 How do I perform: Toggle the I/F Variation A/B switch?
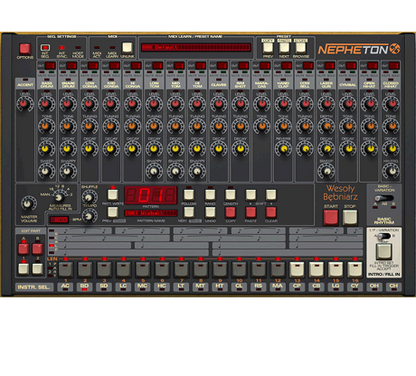pos(384,236)
